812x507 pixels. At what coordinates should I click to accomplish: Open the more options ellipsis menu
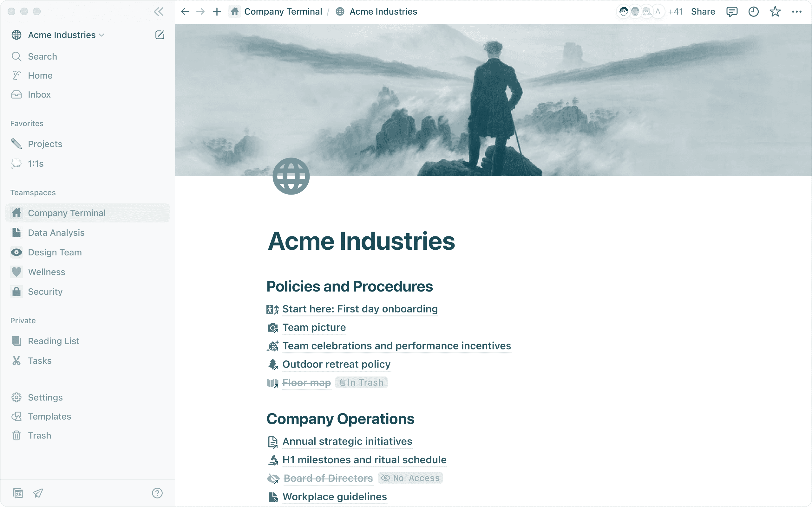click(797, 11)
